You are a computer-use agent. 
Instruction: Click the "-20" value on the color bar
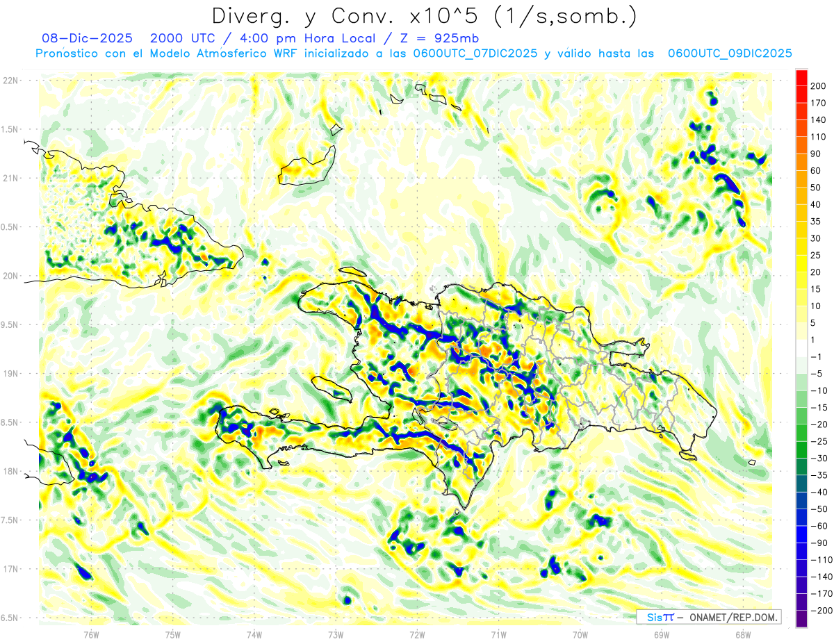tap(819, 424)
